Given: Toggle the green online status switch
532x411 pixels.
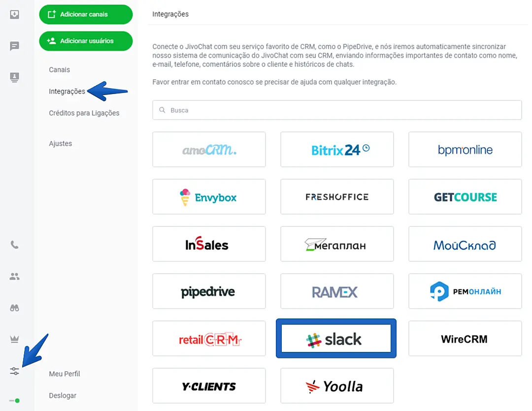Looking at the screenshot, I should pos(15,401).
